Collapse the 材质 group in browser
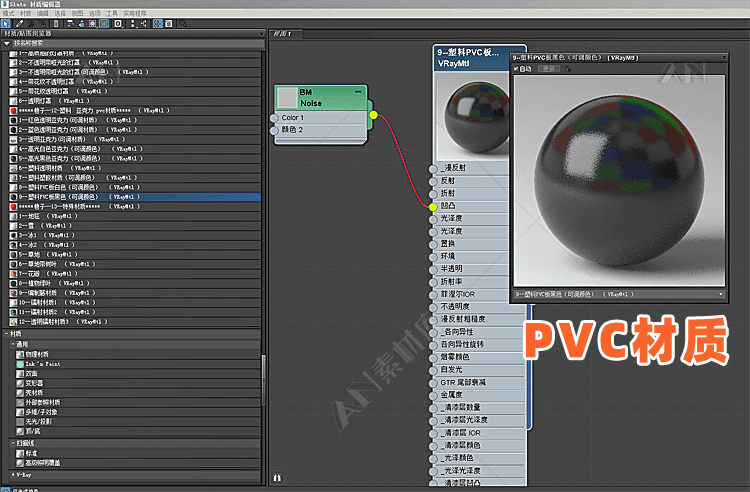This screenshot has height=492, width=750. pos(7,334)
